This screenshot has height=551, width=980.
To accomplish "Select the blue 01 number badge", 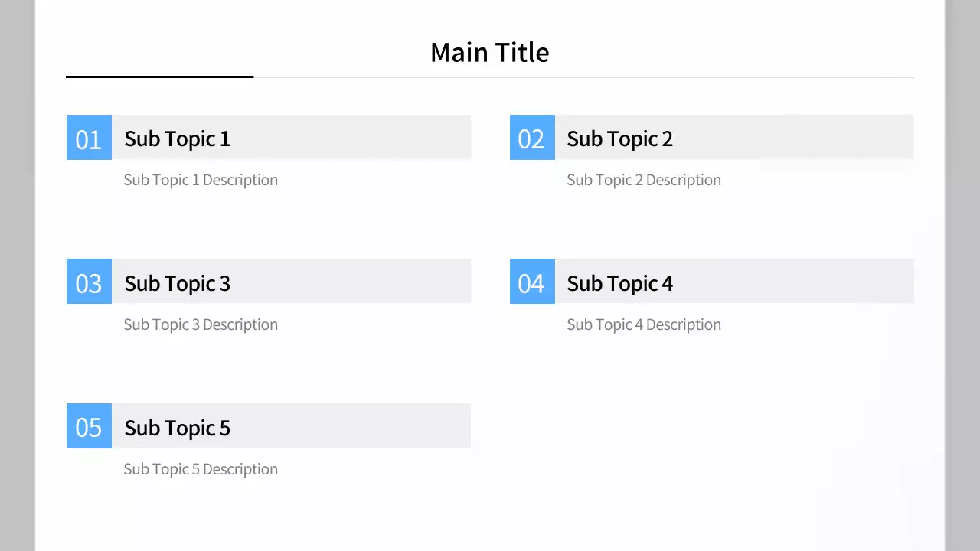I will pos(89,138).
